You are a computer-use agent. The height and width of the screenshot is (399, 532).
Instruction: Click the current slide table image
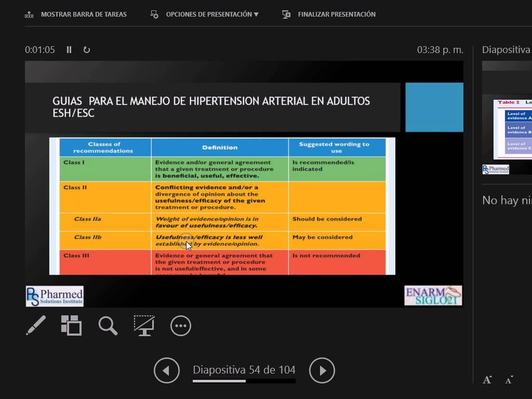(222, 206)
